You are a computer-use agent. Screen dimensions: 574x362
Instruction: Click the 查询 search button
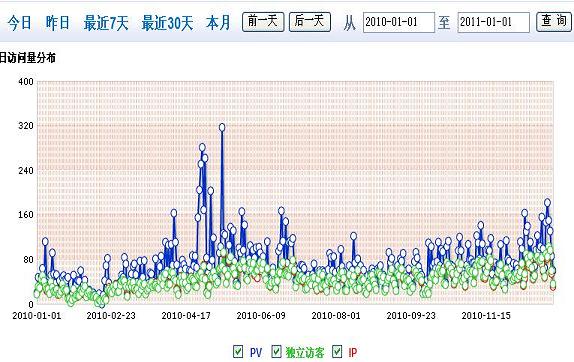[x=554, y=22]
